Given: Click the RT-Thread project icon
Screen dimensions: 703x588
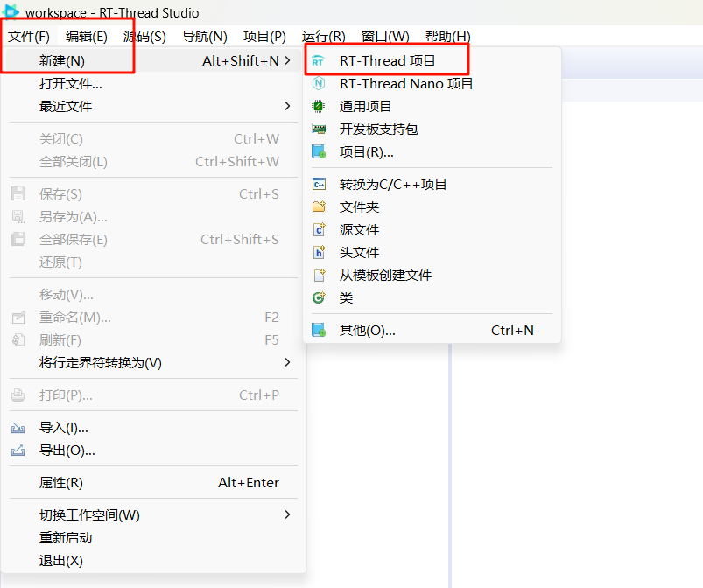Looking at the screenshot, I should click(318, 61).
